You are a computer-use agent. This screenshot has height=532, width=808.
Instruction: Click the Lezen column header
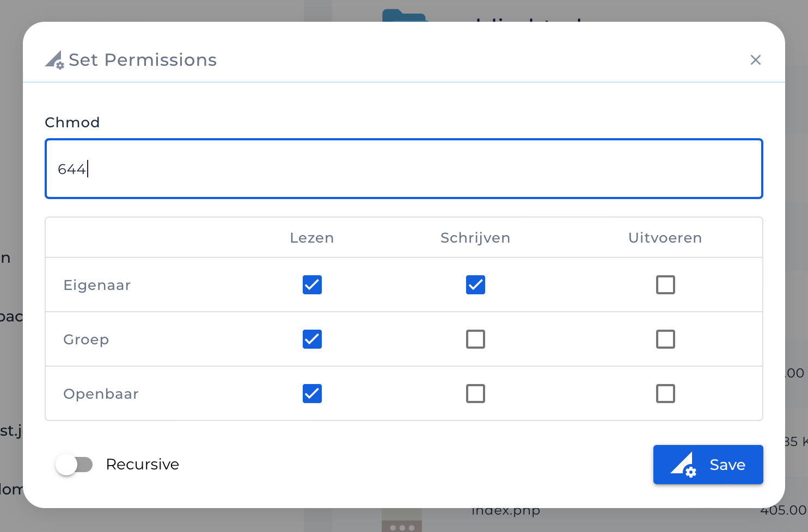(x=312, y=238)
